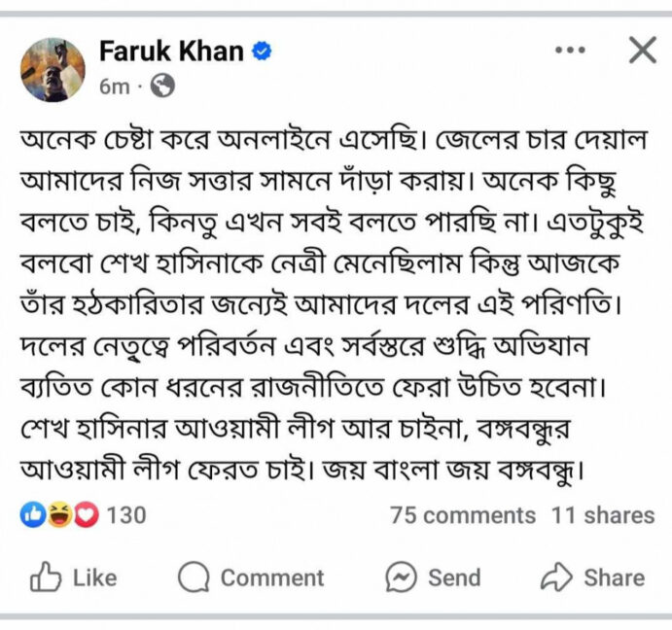Toggle the Like button label
Image resolution: width=672 pixels, height=630 pixels.
point(95,577)
